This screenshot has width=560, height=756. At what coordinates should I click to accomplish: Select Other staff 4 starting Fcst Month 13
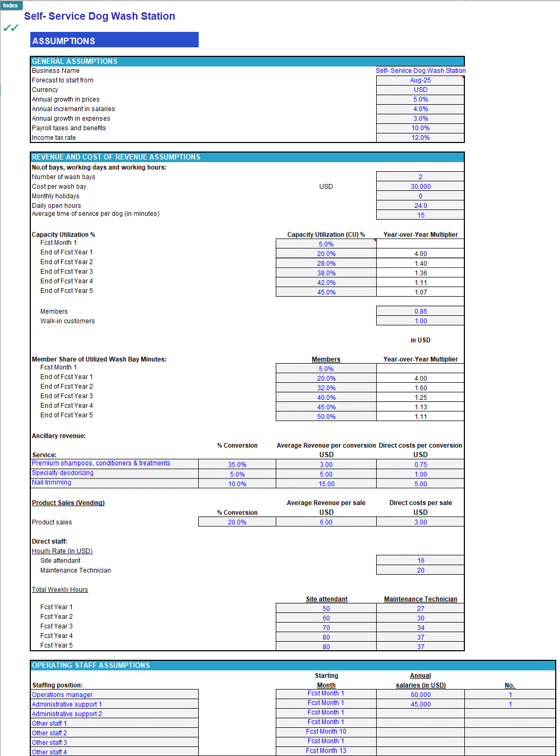click(326, 751)
